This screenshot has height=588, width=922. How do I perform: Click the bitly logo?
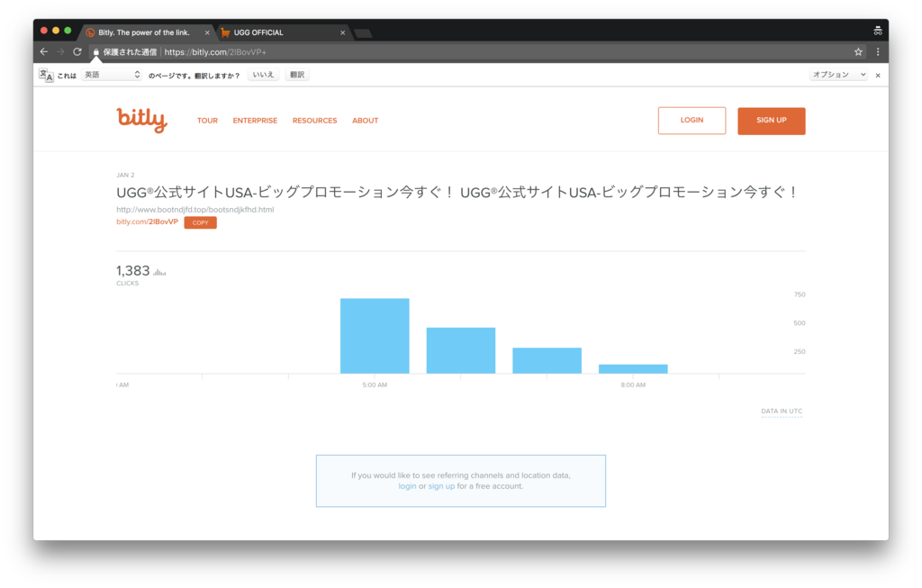(x=141, y=120)
